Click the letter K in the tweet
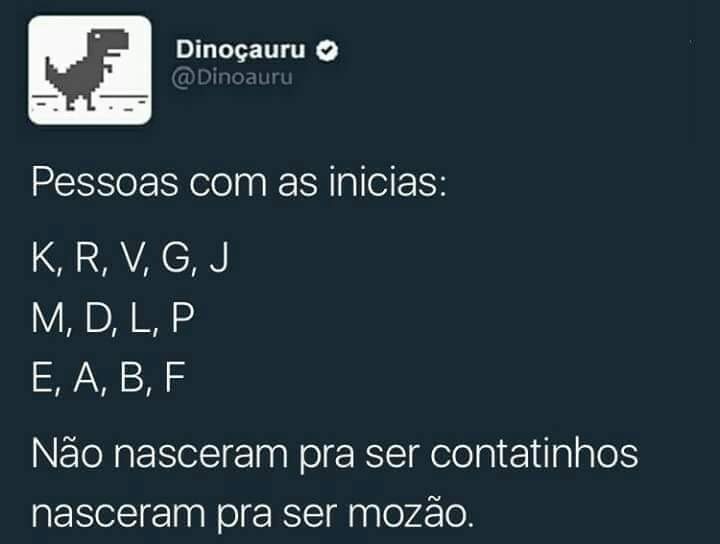 [x=43, y=257]
